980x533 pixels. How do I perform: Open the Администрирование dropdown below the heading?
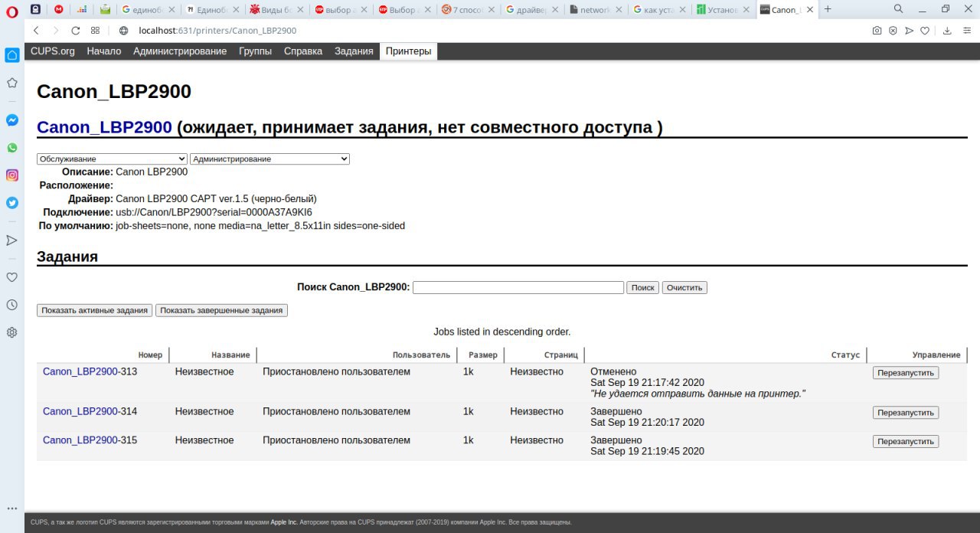coord(269,159)
